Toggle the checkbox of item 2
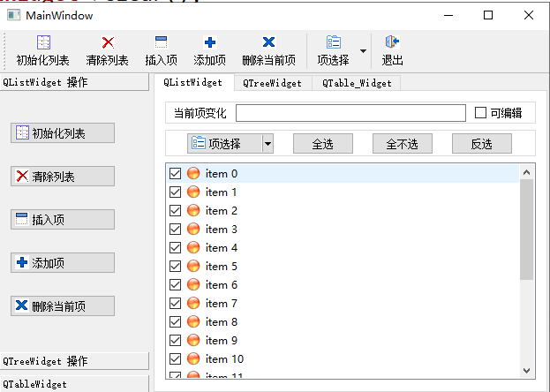Viewport: 550px width, 392px height. (175, 210)
